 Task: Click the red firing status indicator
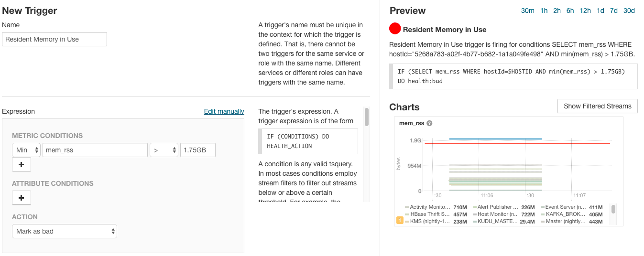pos(395,29)
